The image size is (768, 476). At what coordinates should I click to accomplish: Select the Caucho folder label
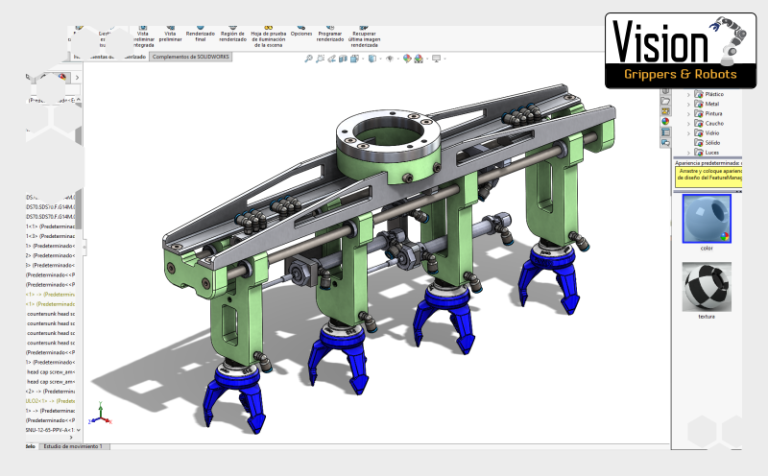tap(714, 123)
